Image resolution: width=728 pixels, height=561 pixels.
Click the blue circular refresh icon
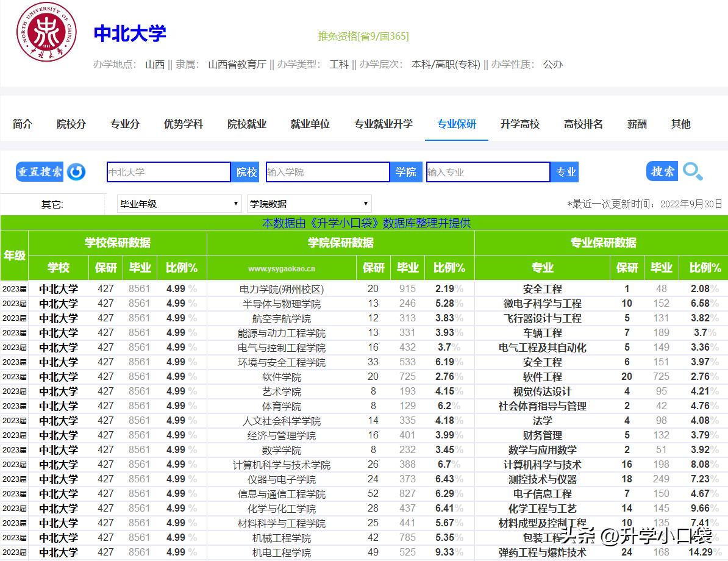click(x=76, y=172)
